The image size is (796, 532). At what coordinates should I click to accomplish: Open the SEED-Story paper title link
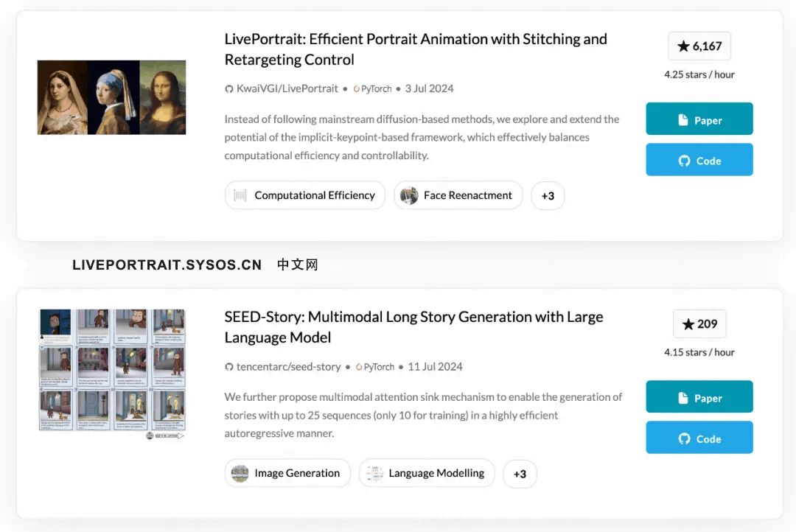(413, 327)
